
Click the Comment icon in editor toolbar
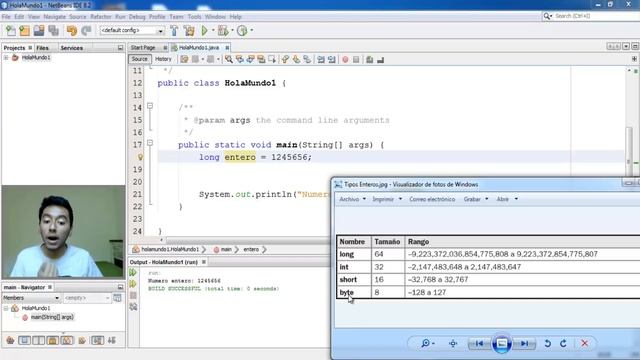[x=369, y=60]
